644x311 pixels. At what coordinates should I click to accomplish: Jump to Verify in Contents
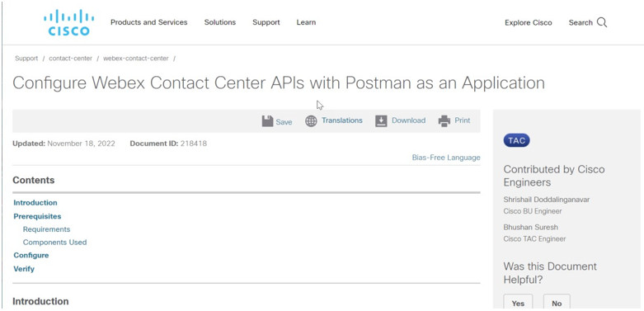point(24,269)
